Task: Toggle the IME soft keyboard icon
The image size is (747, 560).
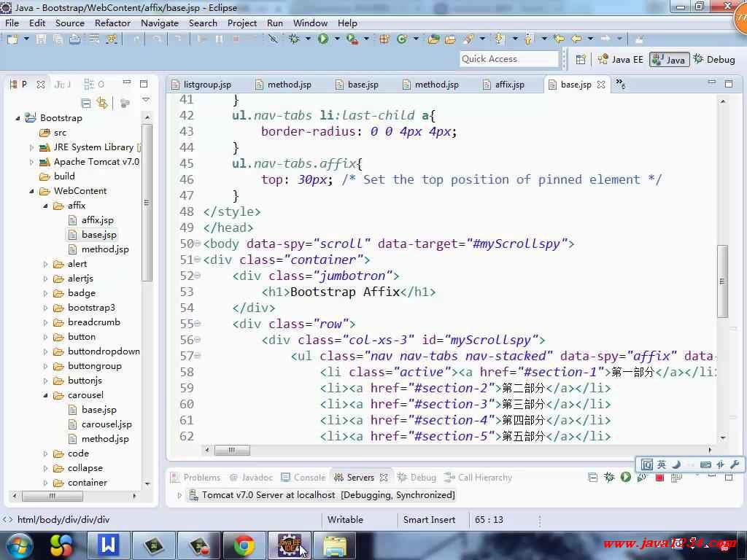Action: point(705,464)
